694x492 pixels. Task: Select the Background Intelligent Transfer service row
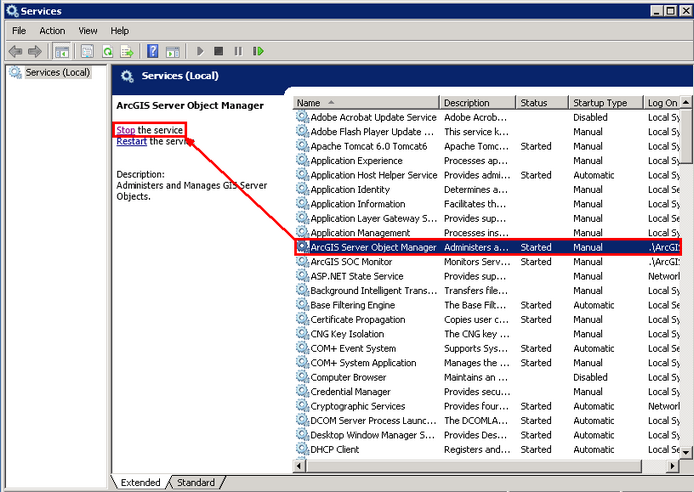(487, 290)
